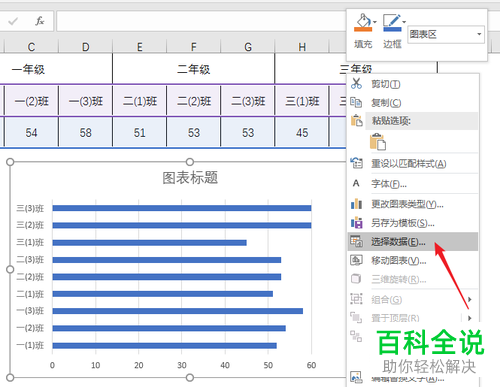The height and width of the screenshot is (387, 500).
Task: Click the 一(1)班 vertical axis label
Action: click(30, 345)
